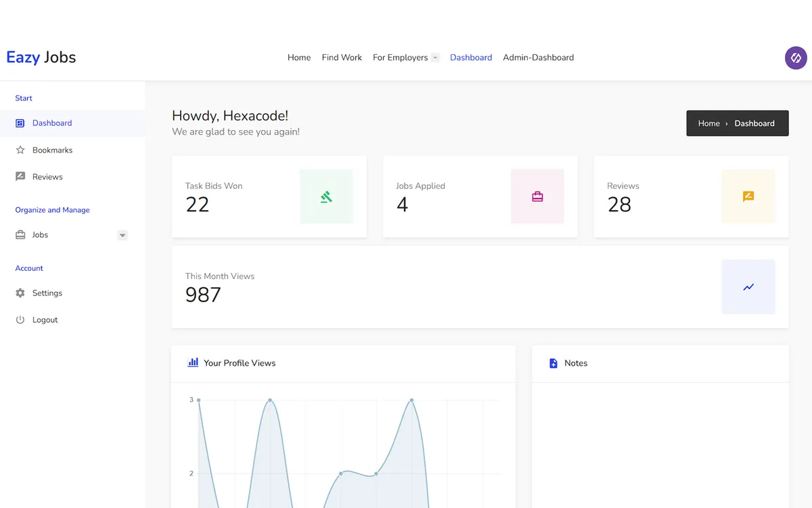Click the bar chart Profile Views icon

click(193, 362)
